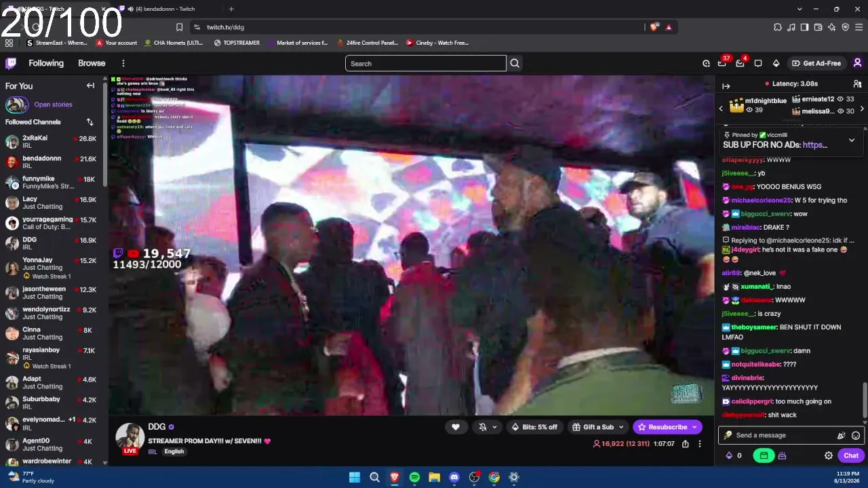The width and height of the screenshot is (868, 488).
Task: Open the chat window scrollbar thumb
Action: click(x=864, y=400)
